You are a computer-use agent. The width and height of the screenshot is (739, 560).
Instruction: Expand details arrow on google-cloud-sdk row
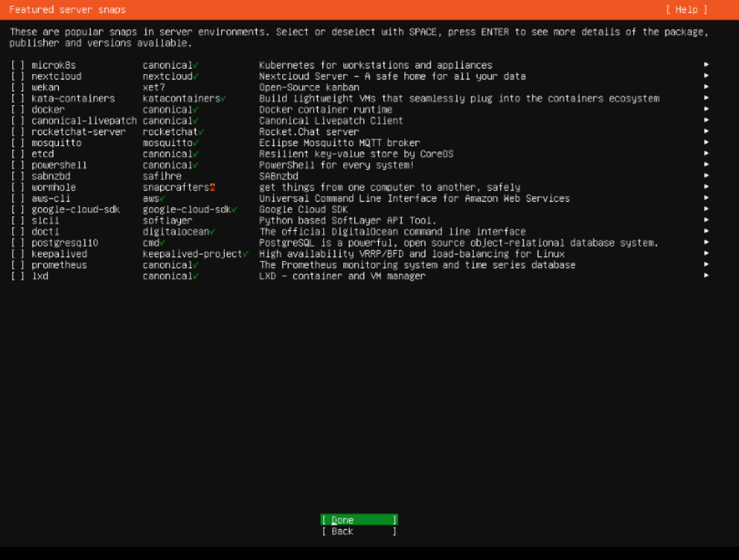click(706, 209)
